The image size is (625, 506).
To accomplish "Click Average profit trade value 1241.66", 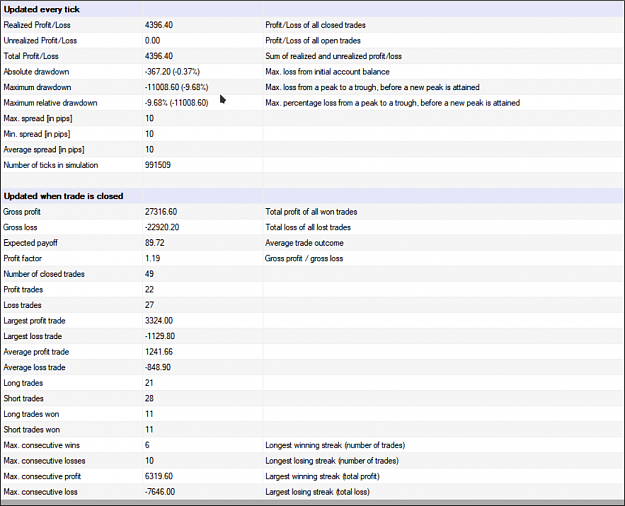I will [159, 352].
